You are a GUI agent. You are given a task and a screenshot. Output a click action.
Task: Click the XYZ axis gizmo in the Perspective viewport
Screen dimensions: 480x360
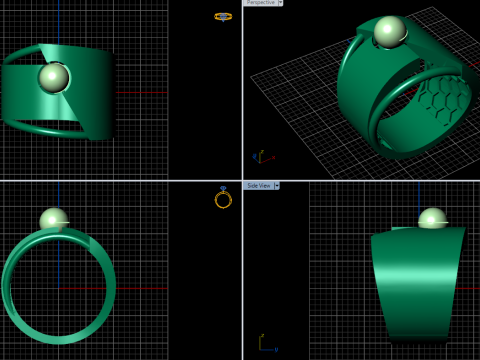coord(263,157)
